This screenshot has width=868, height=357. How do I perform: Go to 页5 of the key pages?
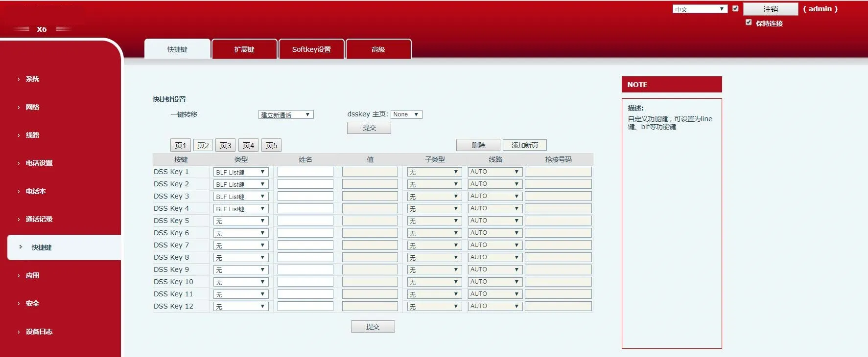point(271,145)
